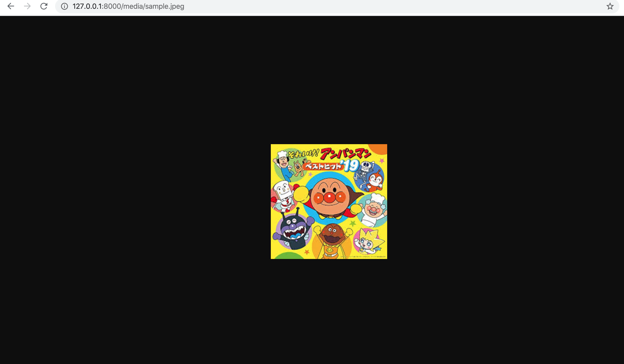Click the browser back arrow
624x364 pixels.
tap(11, 6)
